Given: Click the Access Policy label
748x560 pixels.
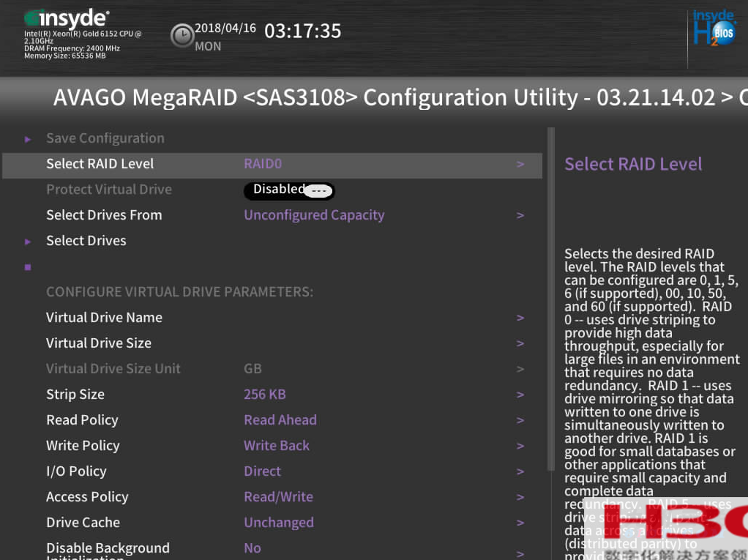Looking at the screenshot, I should (87, 496).
